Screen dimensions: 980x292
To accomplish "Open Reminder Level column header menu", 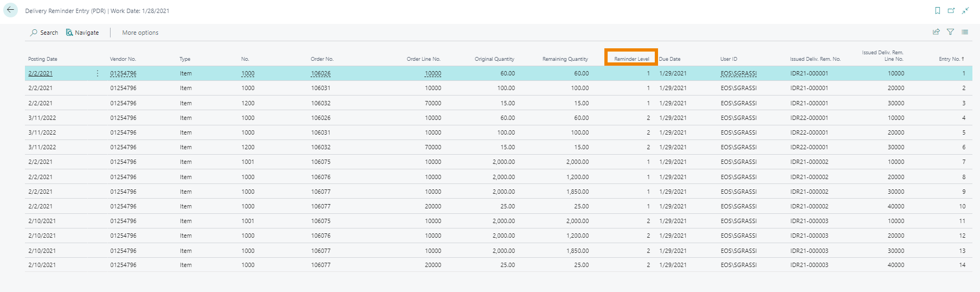I will pyautogui.click(x=631, y=59).
